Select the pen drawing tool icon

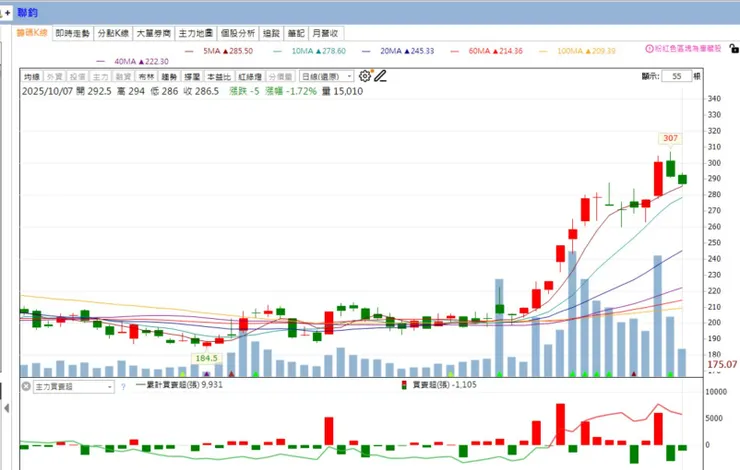(380, 76)
